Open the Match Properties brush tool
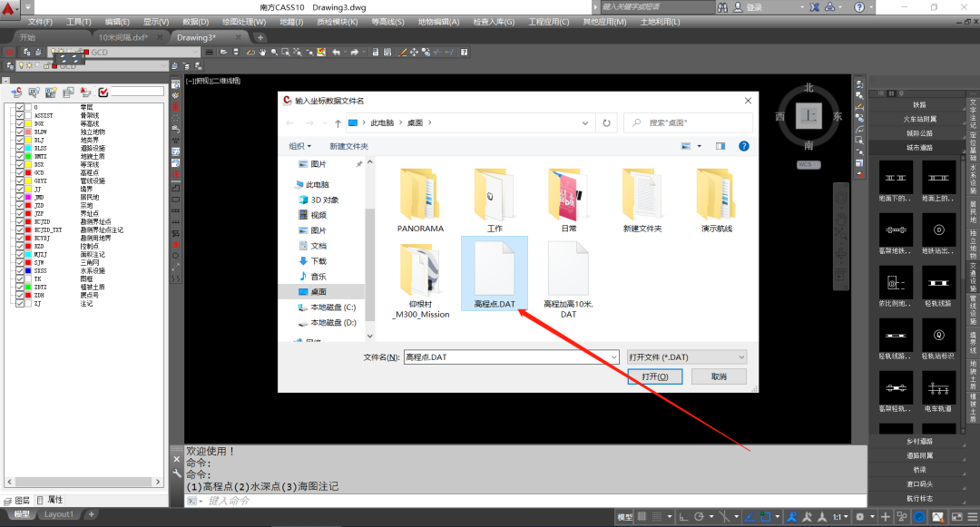The image size is (980, 527). click(403, 53)
